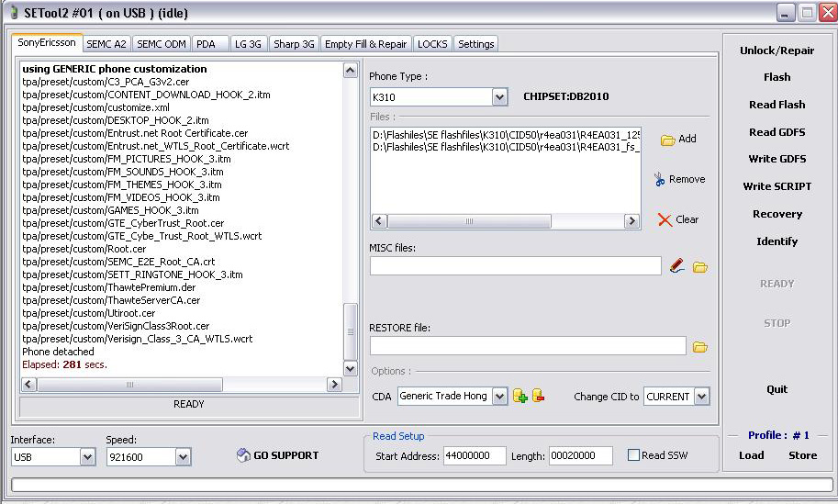This screenshot has height=504, width=838.
Task: Click log line 'Elapsed: 281 secs.'
Action: click(x=64, y=364)
